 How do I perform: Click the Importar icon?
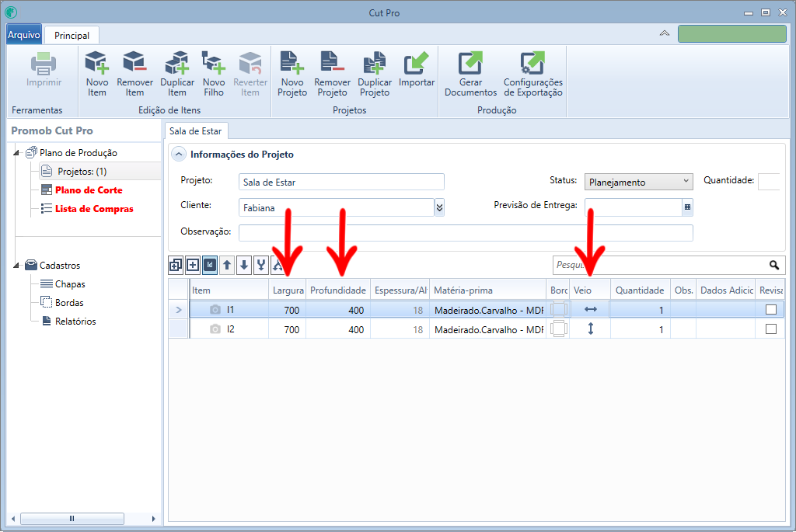pyautogui.click(x=417, y=63)
